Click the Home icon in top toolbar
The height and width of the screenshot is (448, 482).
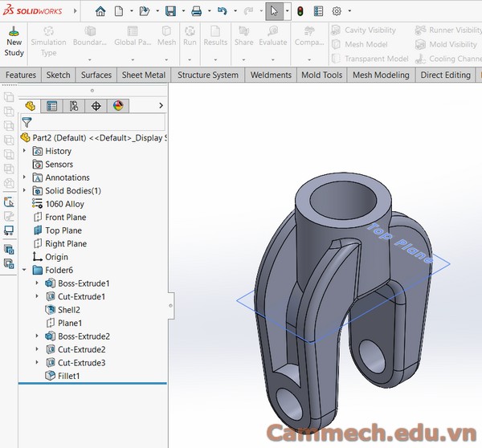(100, 11)
